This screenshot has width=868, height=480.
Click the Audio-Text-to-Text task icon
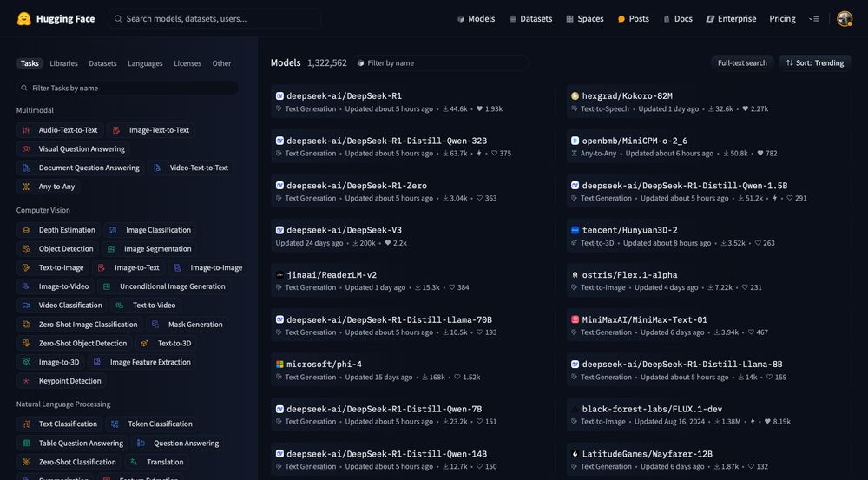point(26,130)
